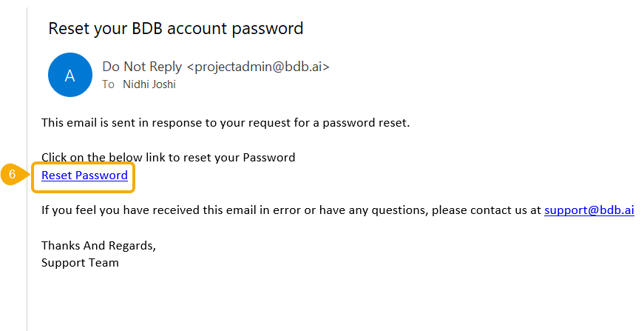Click the "To" recipient label
Screen dimensions: 644x331
[108, 84]
